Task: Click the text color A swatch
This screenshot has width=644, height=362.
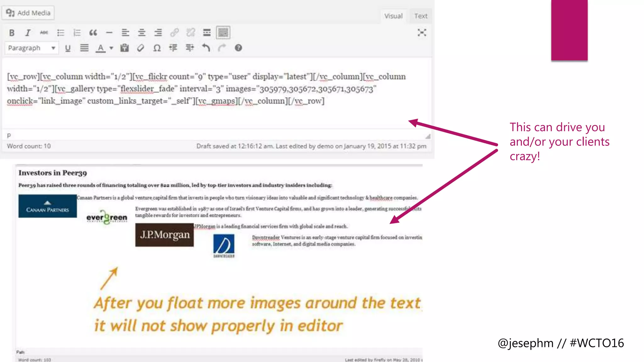Action: (x=100, y=48)
